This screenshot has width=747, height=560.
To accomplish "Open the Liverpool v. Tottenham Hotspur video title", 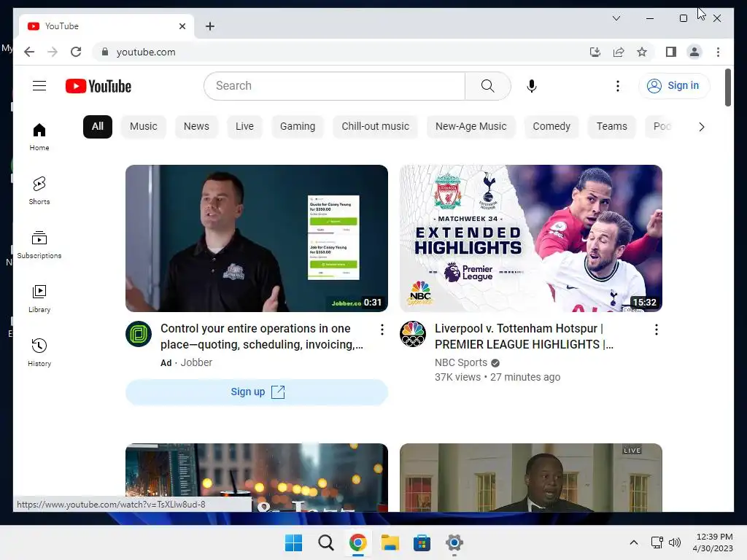I will pos(524,336).
